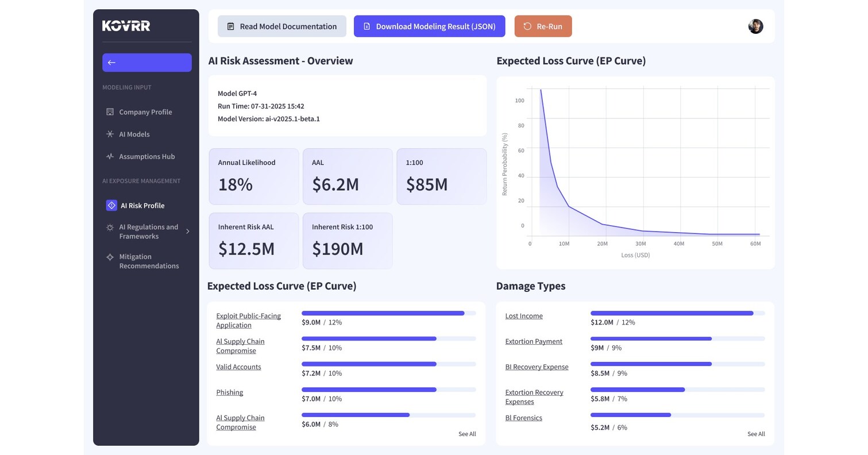Screen dimensions: 868x455
Task: Expand AI Regulations and Frameworks chevron
Action: pyautogui.click(x=187, y=232)
